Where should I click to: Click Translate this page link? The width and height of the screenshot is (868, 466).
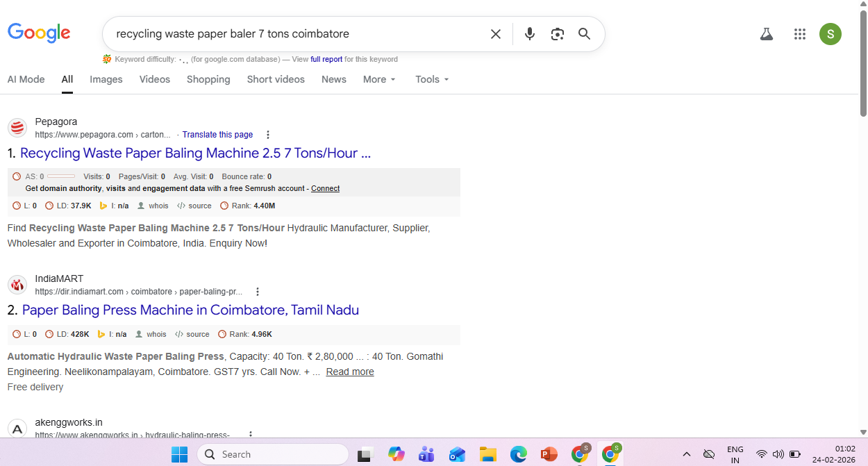click(217, 135)
